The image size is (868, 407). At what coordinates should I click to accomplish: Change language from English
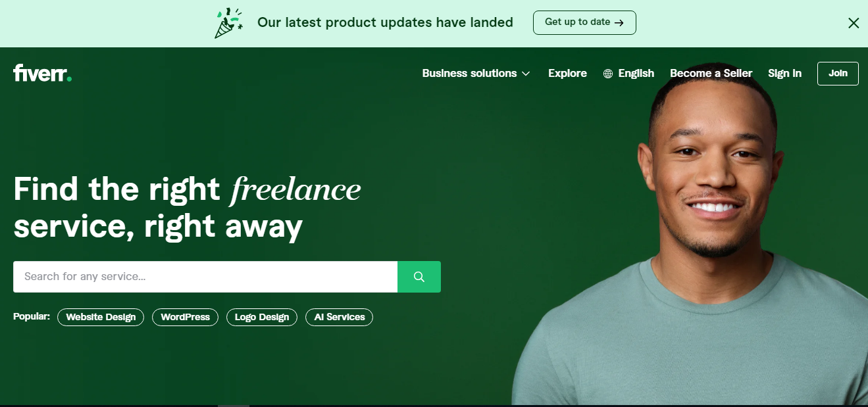(x=628, y=74)
